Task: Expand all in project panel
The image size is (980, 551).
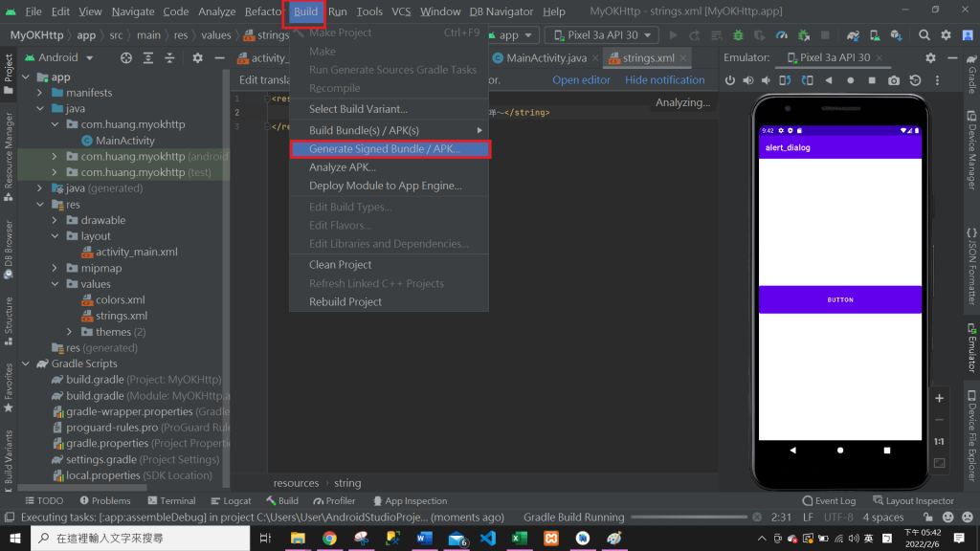Action: 148,57
